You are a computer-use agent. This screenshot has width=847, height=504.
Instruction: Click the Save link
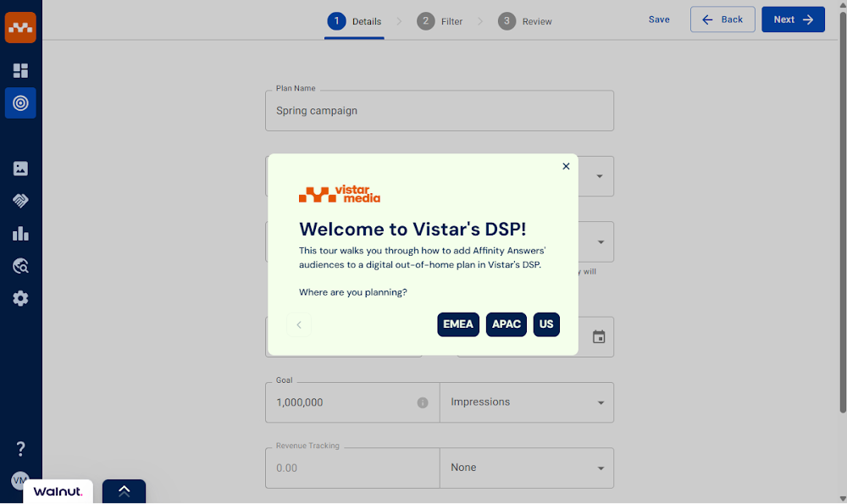(659, 19)
